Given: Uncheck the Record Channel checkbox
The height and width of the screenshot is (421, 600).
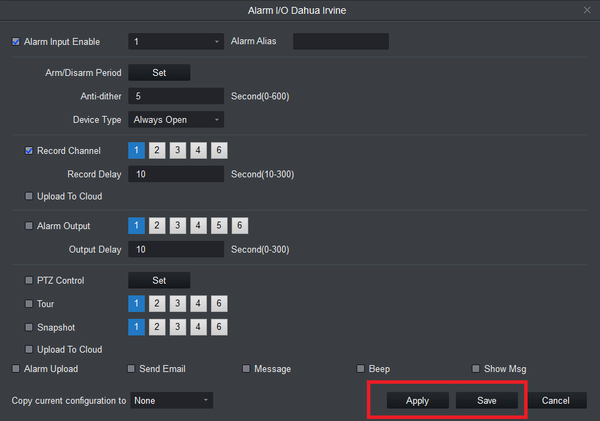Looking at the screenshot, I should pyautogui.click(x=30, y=151).
